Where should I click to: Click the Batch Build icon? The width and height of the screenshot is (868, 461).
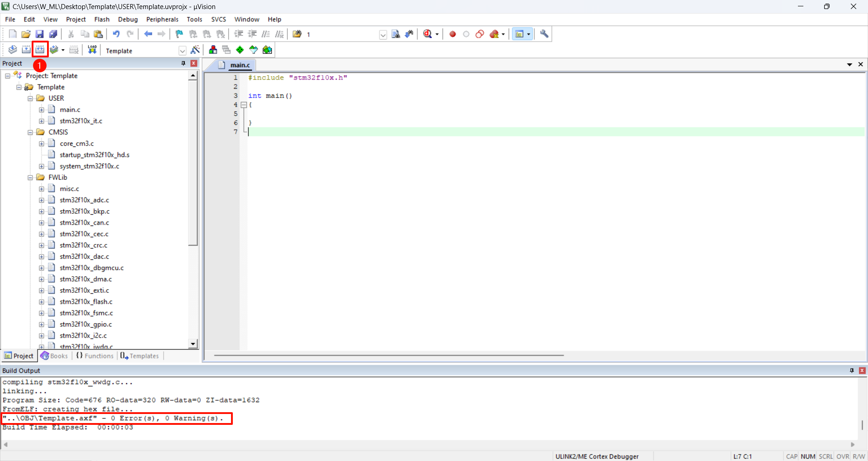[54, 50]
